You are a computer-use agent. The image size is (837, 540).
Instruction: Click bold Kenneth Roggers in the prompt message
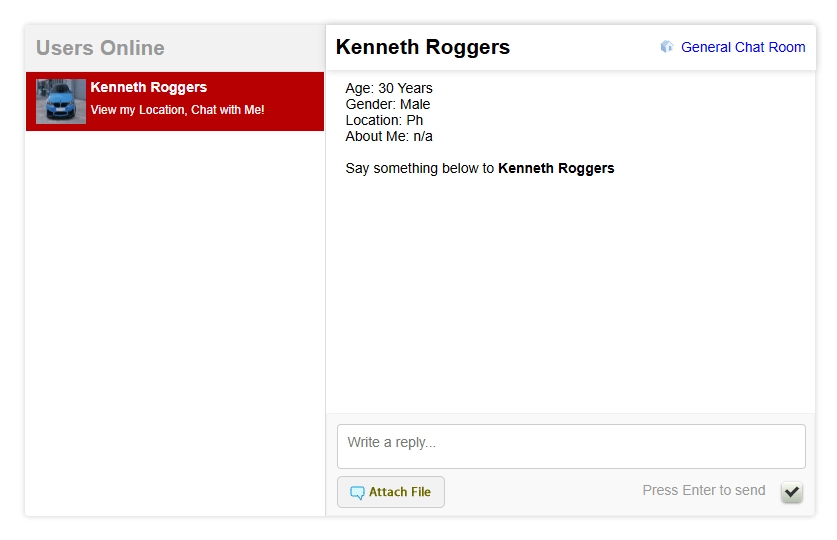(x=556, y=168)
